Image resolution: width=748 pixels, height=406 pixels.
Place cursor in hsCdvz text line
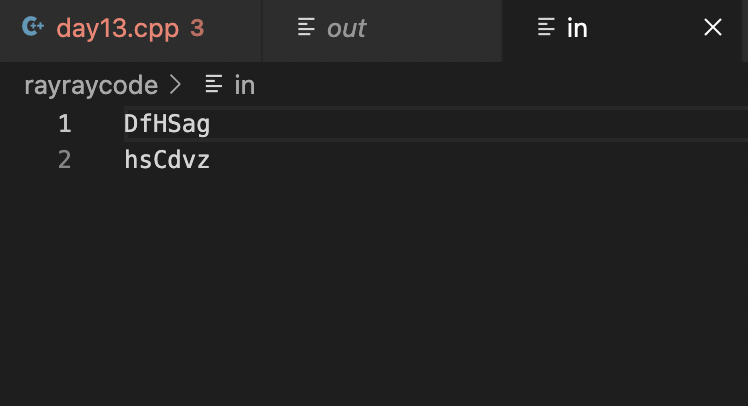166,160
